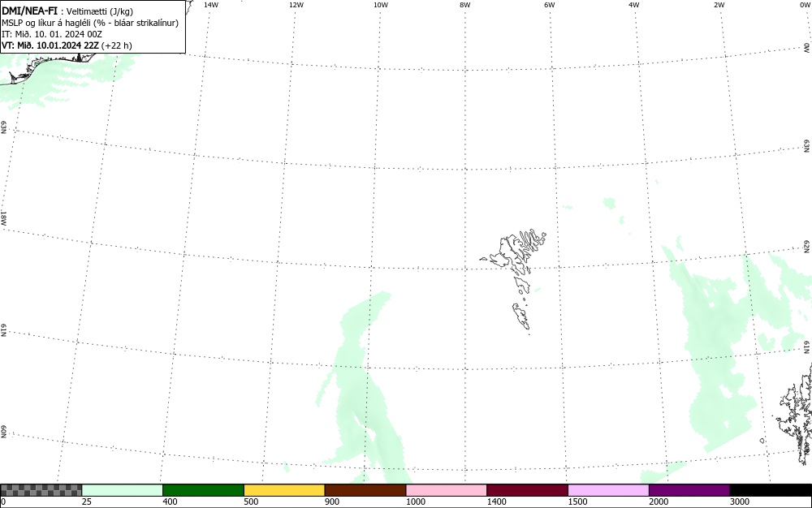Click the southernmost Faroe island (Suðuroy) outline
The width and height of the screenshot is (812, 508).
click(521, 316)
